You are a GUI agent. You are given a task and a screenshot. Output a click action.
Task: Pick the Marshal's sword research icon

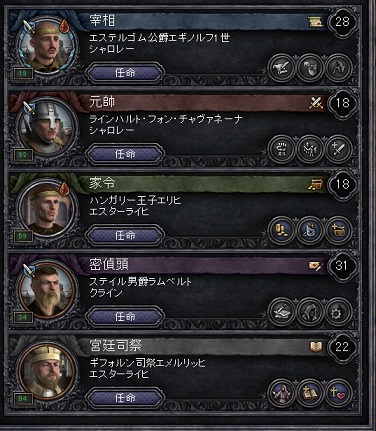[x=338, y=149]
